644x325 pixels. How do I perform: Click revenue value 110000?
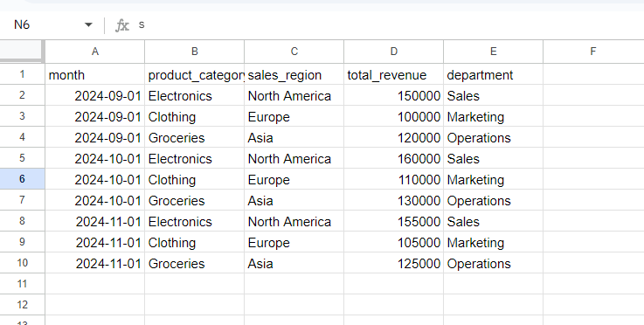point(393,180)
